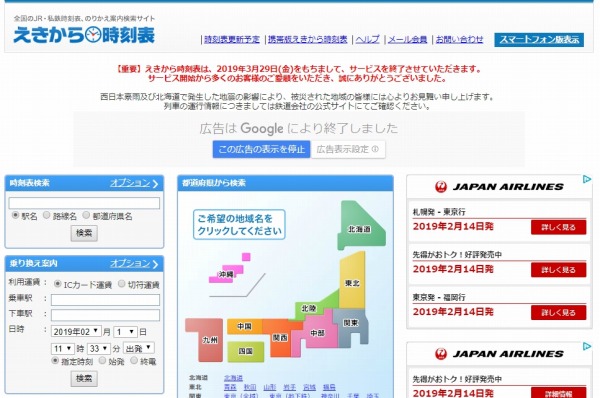Click the 福島 prefecture link
The width and height of the screenshot is (600, 398).
(329, 387)
